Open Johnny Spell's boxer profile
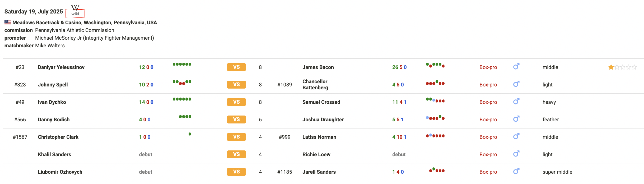Image resolution: width=644 pixels, height=184 pixels. [x=53, y=85]
